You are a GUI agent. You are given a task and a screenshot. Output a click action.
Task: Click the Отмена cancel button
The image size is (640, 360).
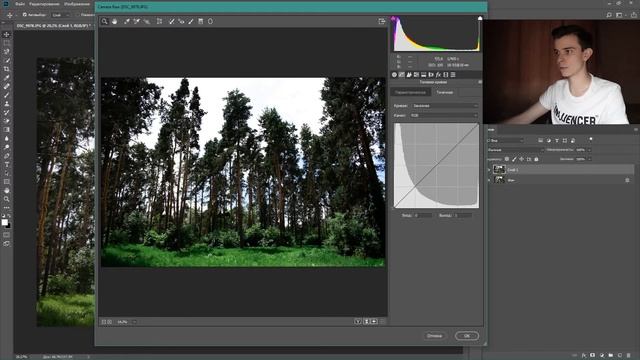coord(434,336)
